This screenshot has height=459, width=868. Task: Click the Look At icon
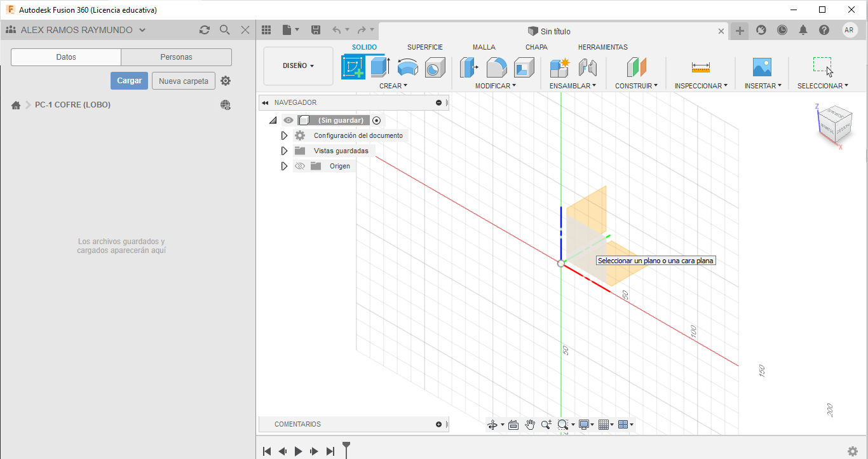pyautogui.click(x=513, y=425)
